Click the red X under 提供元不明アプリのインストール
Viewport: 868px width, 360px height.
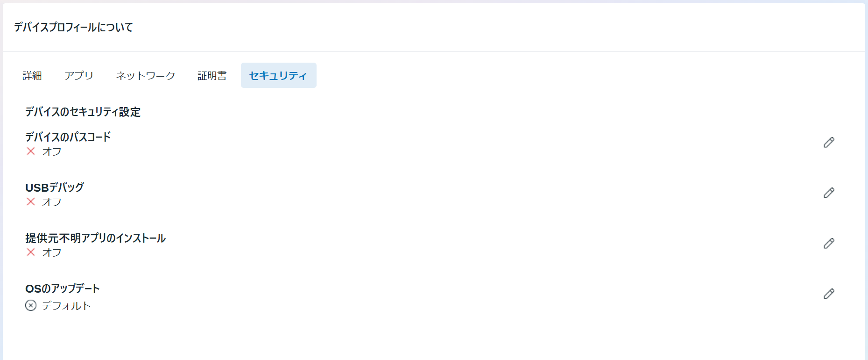(31, 252)
